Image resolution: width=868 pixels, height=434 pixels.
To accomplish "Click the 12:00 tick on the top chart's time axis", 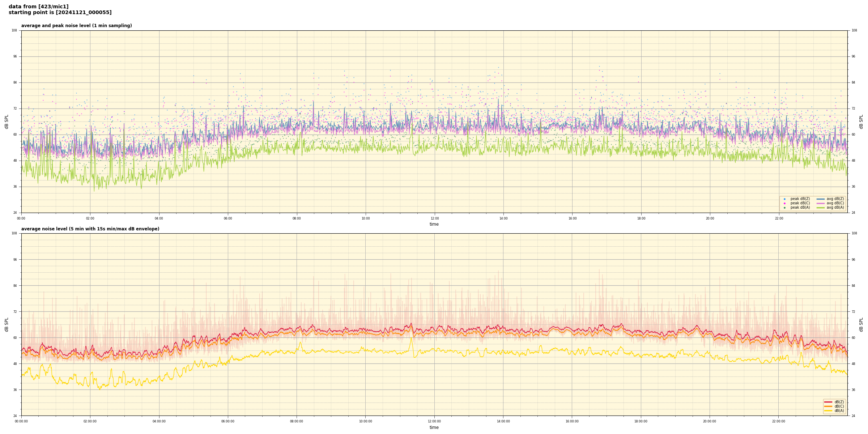I will tap(434, 218).
